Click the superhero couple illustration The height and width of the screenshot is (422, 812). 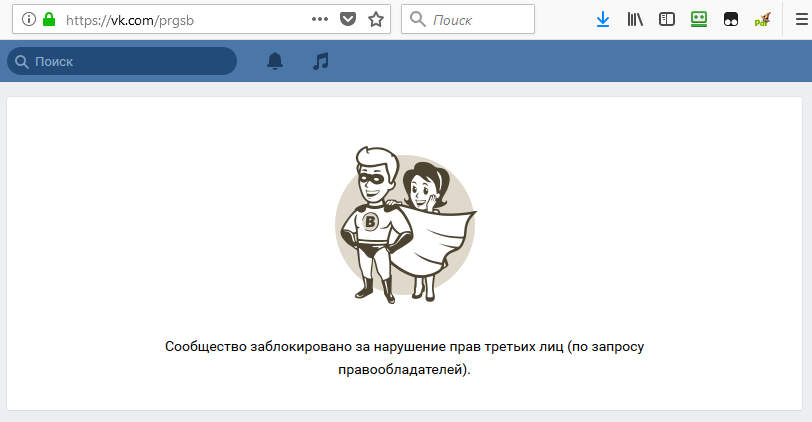coord(405,224)
